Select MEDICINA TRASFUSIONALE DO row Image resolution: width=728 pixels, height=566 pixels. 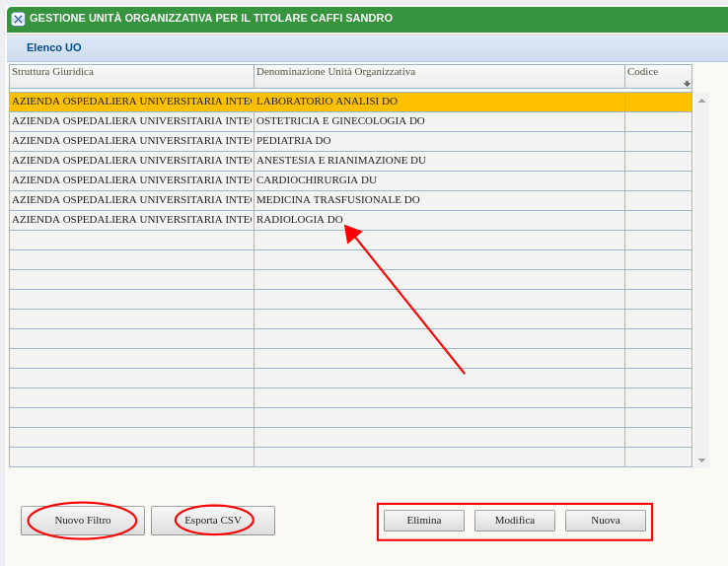click(x=350, y=200)
